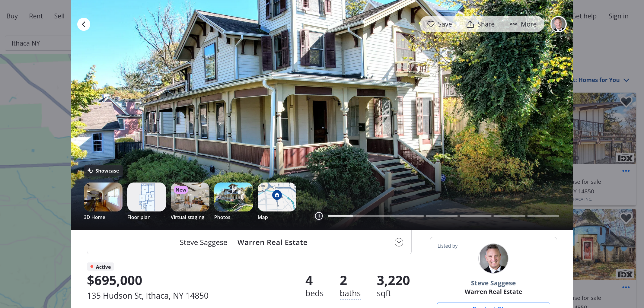644x308 pixels.
Task: Open three-dot menu on second sidebar listing
Action: coord(626,287)
